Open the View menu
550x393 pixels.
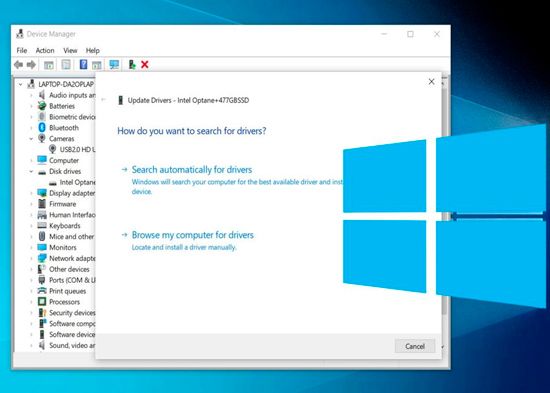tap(70, 51)
